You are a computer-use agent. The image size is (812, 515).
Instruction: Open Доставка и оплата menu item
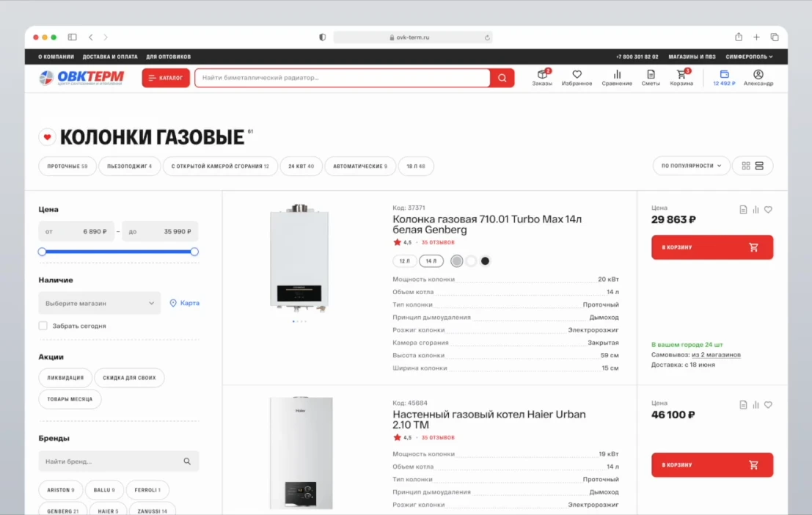110,56
